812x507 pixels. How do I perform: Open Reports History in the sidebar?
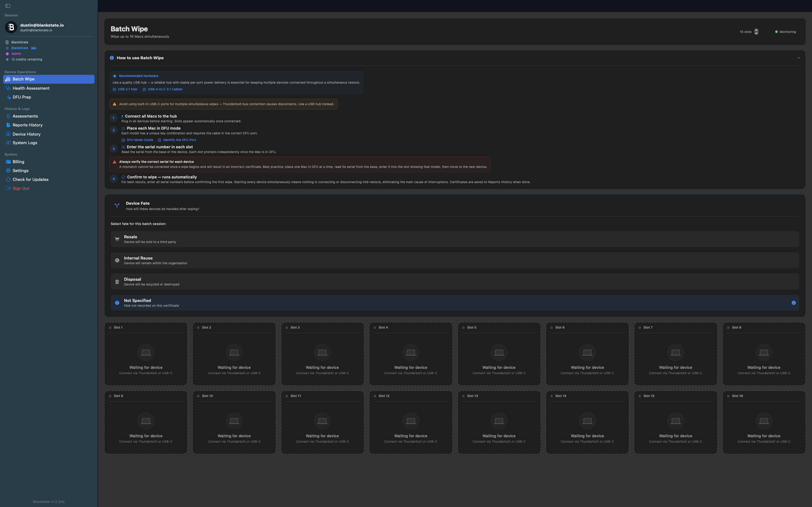tap(28, 125)
